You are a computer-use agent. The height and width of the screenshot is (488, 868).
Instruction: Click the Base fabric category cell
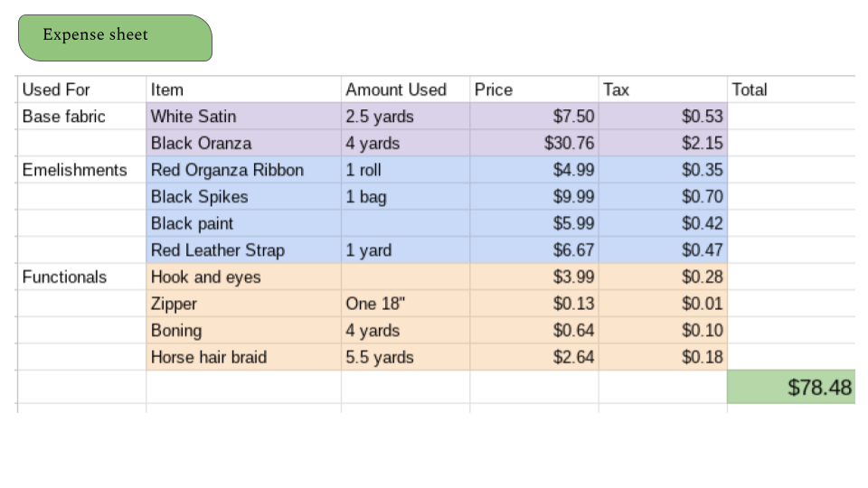[82, 117]
